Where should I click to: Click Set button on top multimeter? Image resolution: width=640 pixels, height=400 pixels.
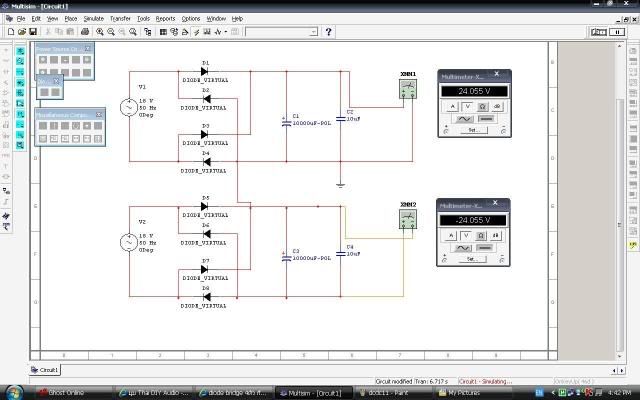click(x=472, y=130)
